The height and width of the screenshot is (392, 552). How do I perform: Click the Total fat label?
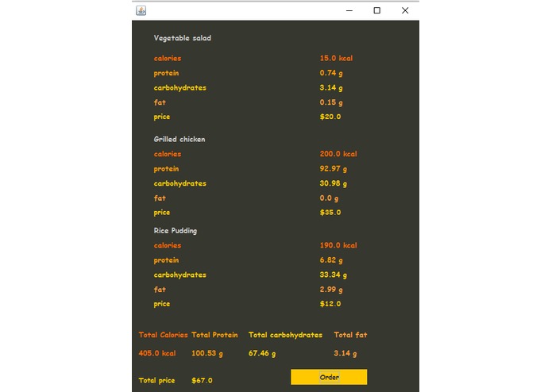coord(350,335)
